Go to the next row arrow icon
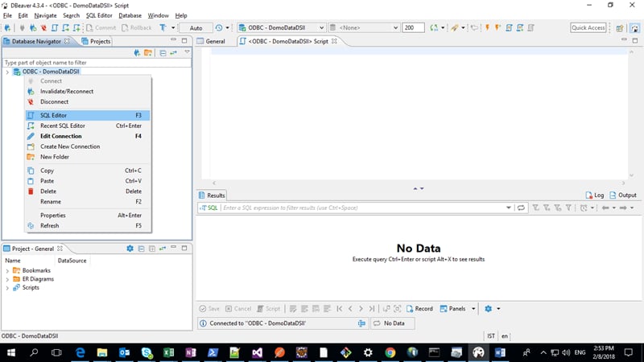Image resolution: width=644 pixels, height=362 pixels. tap(361, 309)
